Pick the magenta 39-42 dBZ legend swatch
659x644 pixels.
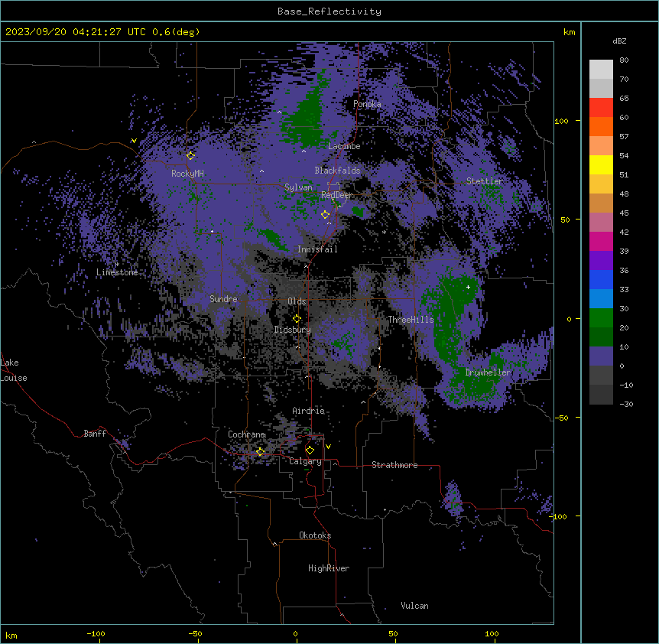(x=601, y=241)
